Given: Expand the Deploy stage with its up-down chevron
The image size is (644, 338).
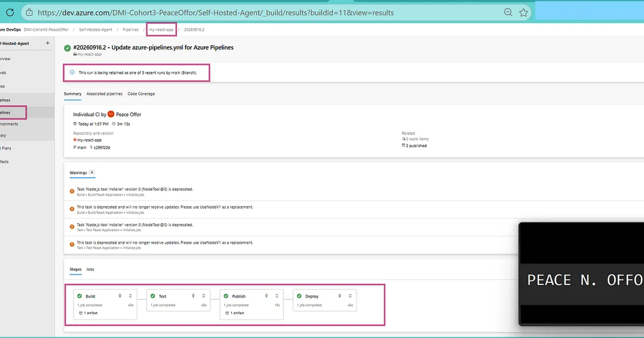Looking at the screenshot, I should [350, 296].
